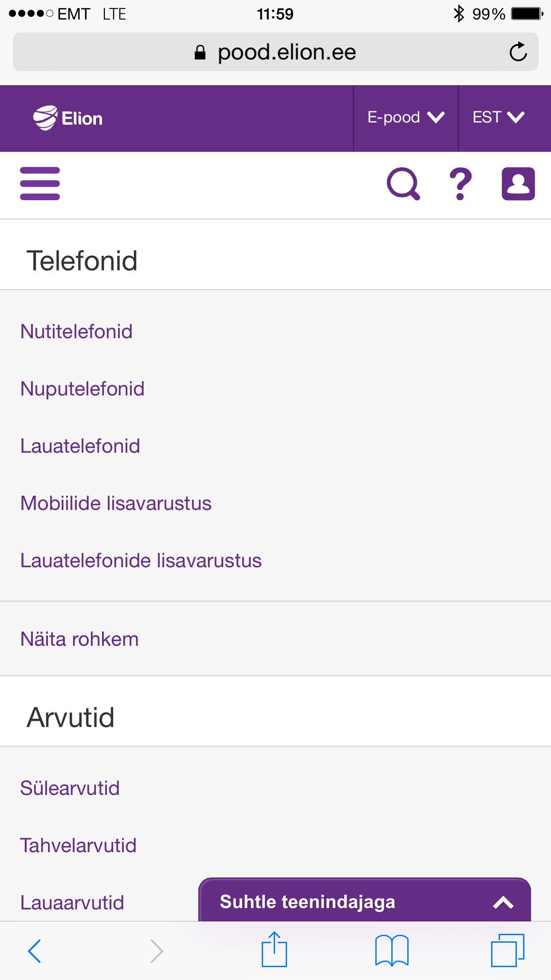
Task: Go back with Safari back arrow
Action: [x=35, y=951]
